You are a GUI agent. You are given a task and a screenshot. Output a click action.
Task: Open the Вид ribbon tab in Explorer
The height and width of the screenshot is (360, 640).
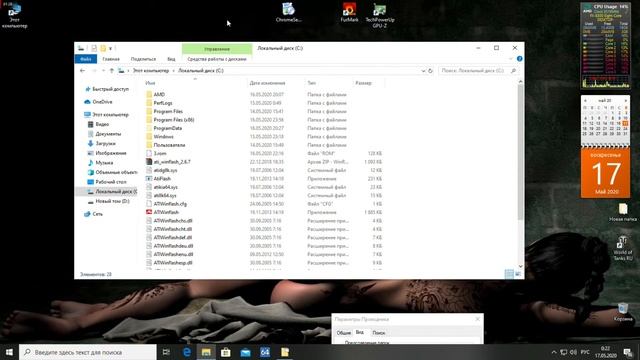click(171, 59)
